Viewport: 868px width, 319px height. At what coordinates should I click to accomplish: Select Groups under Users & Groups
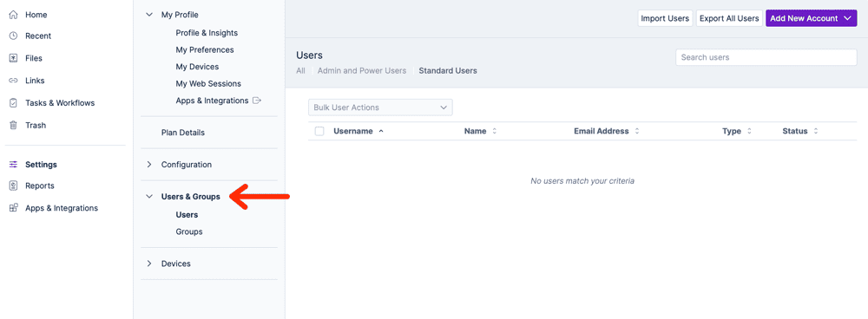click(188, 231)
